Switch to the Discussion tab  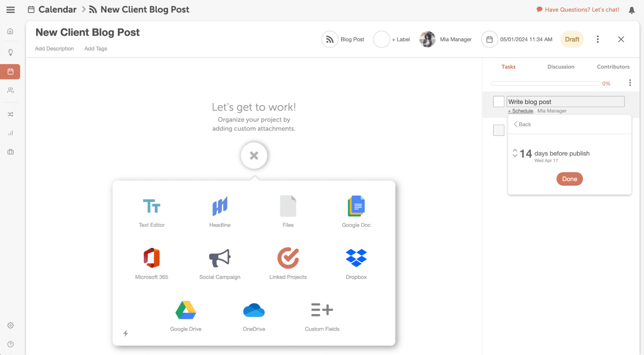coord(561,67)
